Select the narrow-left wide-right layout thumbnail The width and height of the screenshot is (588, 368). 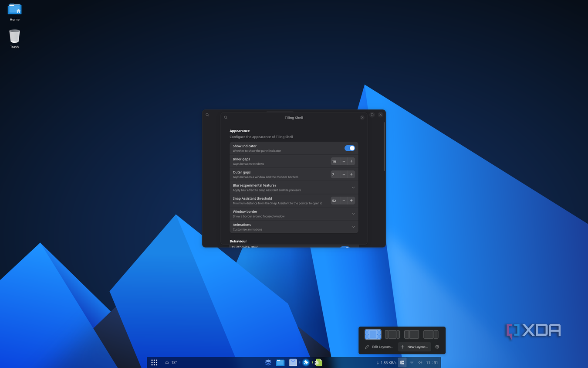point(412,334)
